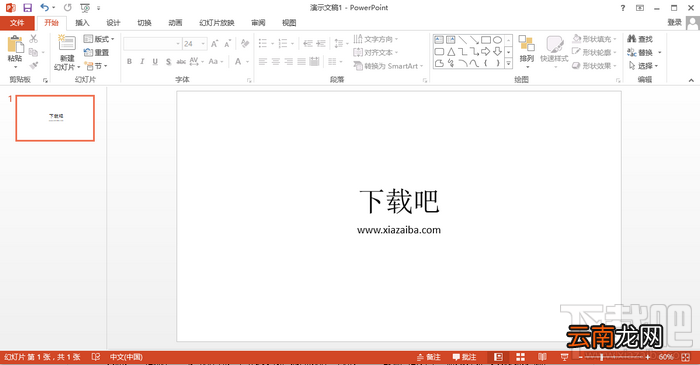Redo the last action
The height and width of the screenshot is (365, 700).
click(x=67, y=8)
